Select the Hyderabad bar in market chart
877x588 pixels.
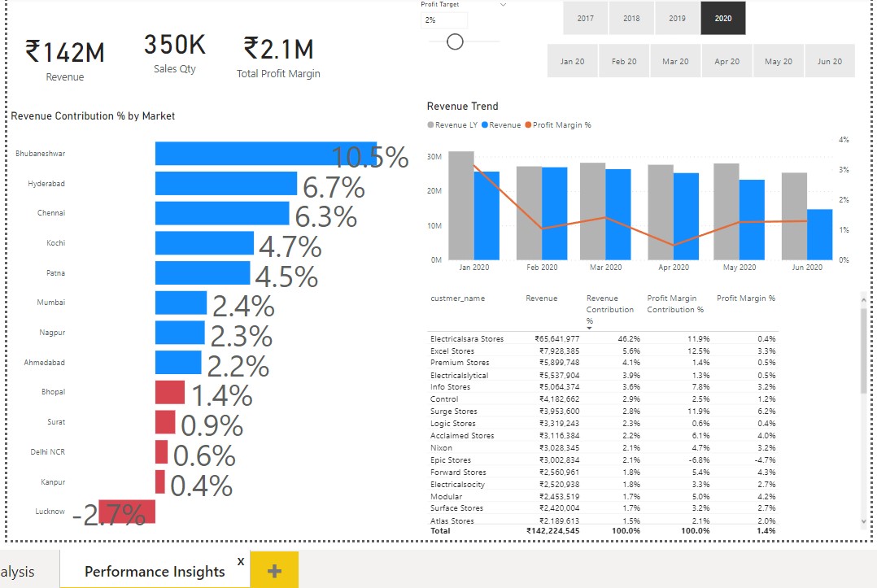coord(226,183)
